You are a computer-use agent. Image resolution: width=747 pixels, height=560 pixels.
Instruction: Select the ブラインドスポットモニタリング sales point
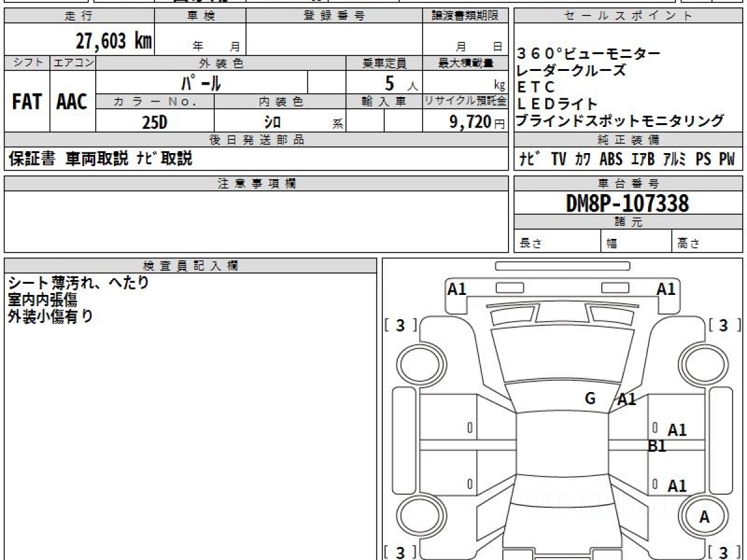[x=621, y=121]
